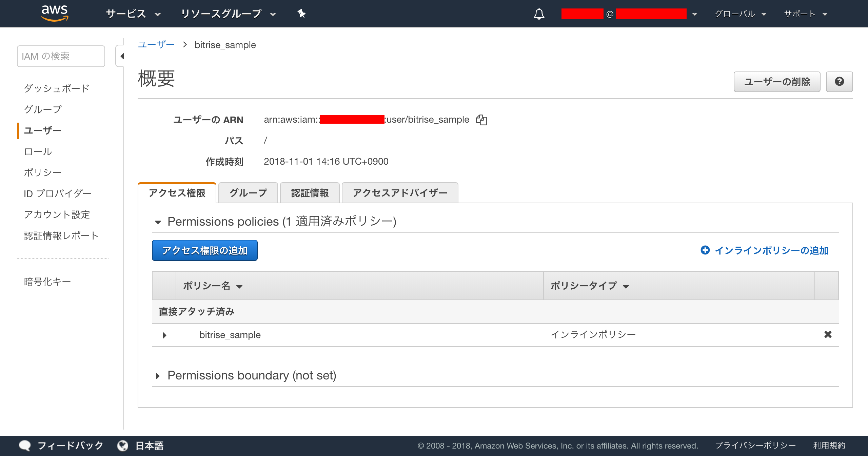The height and width of the screenshot is (456, 868).
Task: Open 認証情報レポート in the sidebar
Action: (61, 235)
